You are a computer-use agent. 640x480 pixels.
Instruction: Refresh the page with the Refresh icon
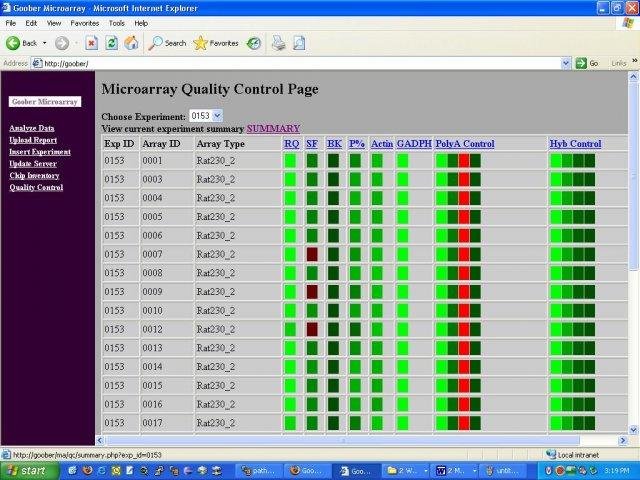pyautogui.click(x=111, y=43)
